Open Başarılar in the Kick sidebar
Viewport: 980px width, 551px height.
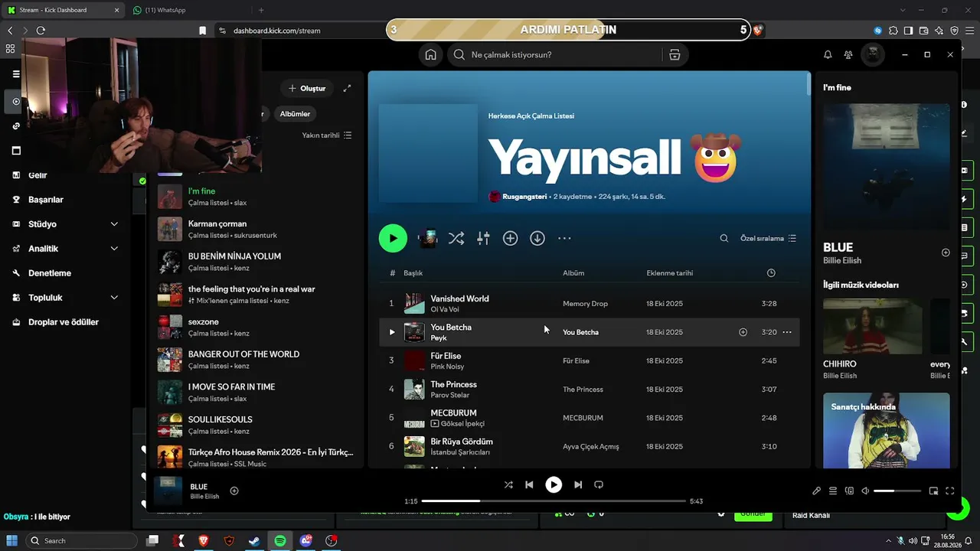pos(46,200)
